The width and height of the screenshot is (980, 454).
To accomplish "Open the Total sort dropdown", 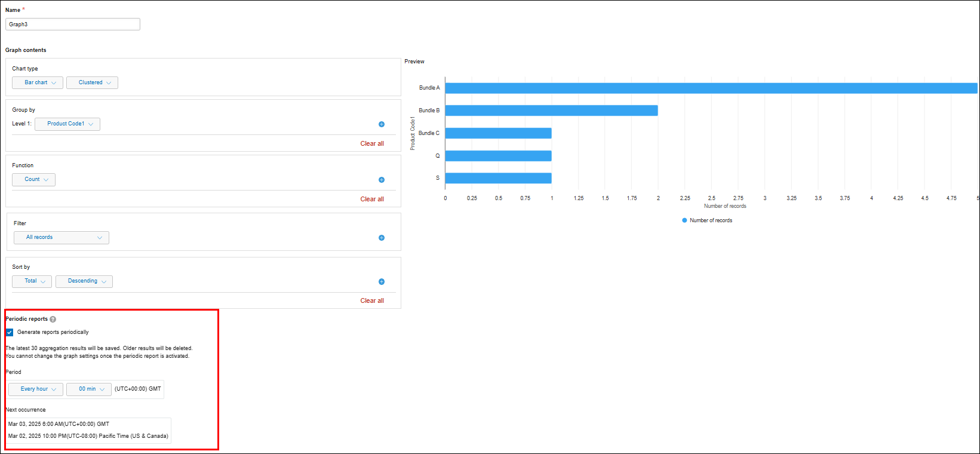I will coord(32,281).
